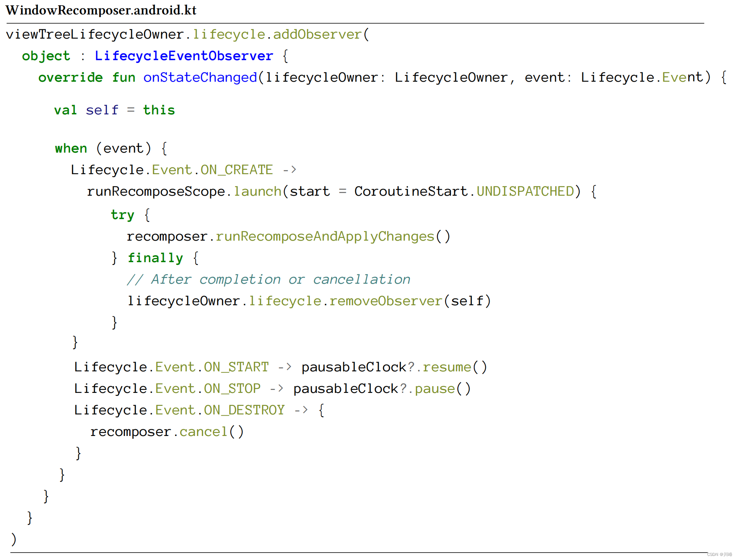Click the LifecycleEventObserver class name
Image resolution: width=738 pixels, height=560 pixels.
[x=184, y=56]
